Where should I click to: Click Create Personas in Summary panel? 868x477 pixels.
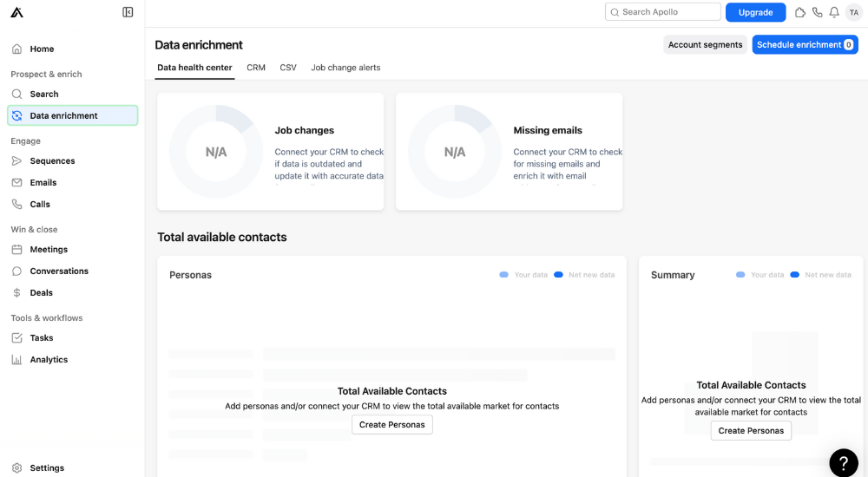click(751, 431)
